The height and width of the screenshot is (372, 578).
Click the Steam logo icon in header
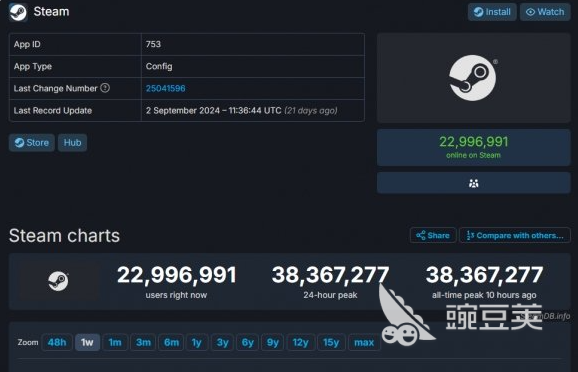pyautogui.click(x=18, y=12)
